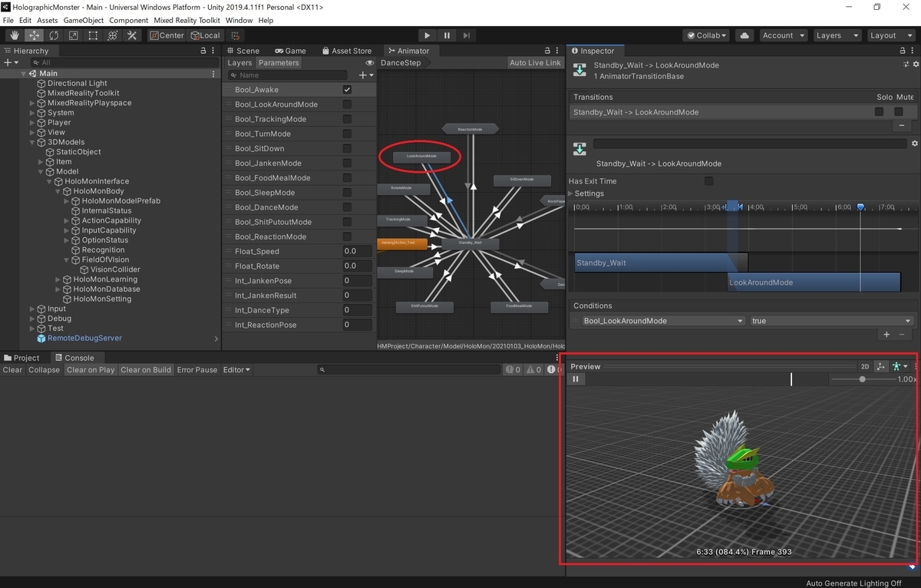Open the Hierarchy create plus dropdown

pyautogui.click(x=10, y=62)
